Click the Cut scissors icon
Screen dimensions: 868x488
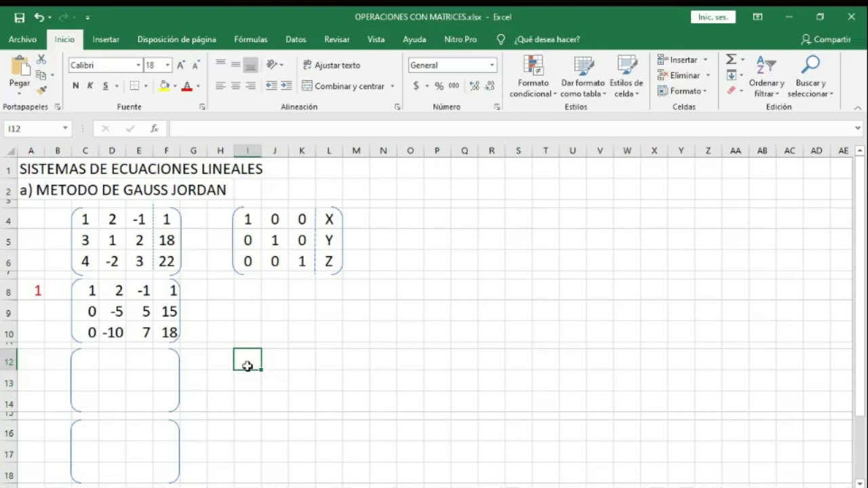41,60
